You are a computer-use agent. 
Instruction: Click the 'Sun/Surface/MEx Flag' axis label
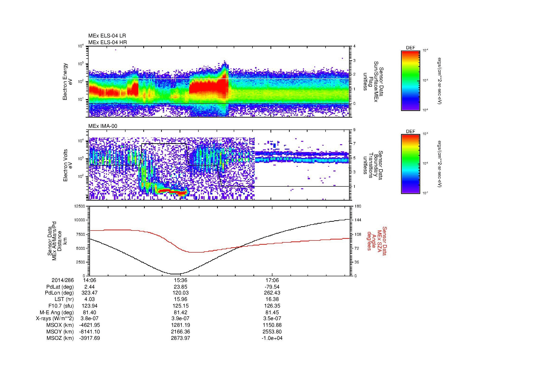[x=374, y=82]
